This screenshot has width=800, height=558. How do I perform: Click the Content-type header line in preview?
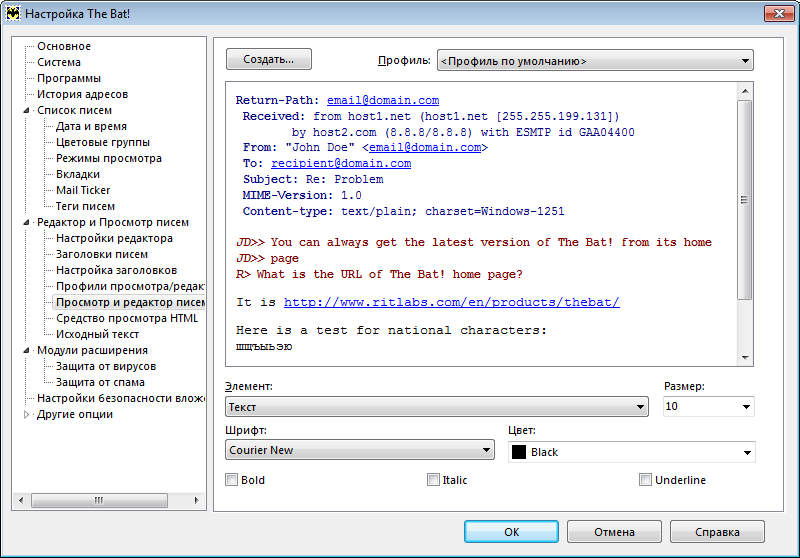(x=404, y=211)
